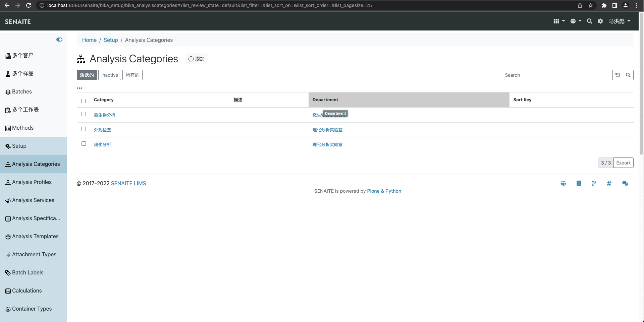Toggle the sidebar collapse switch

click(x=59, y=40)
